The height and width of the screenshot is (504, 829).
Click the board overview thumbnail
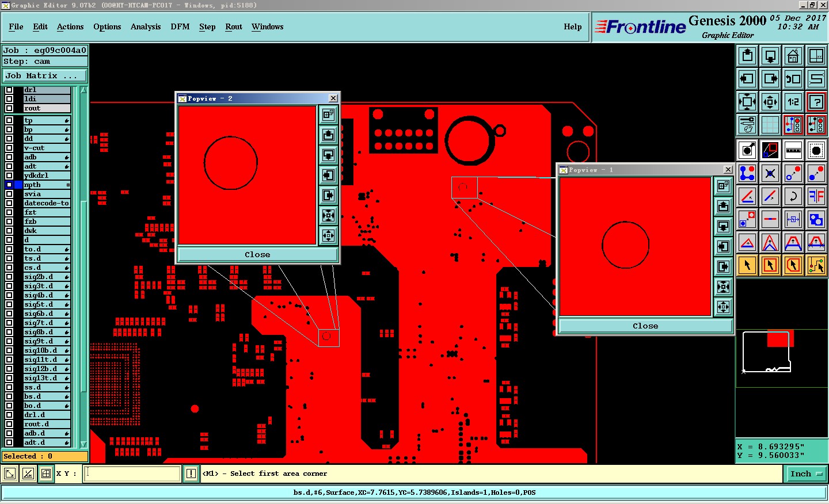point(782,358)
